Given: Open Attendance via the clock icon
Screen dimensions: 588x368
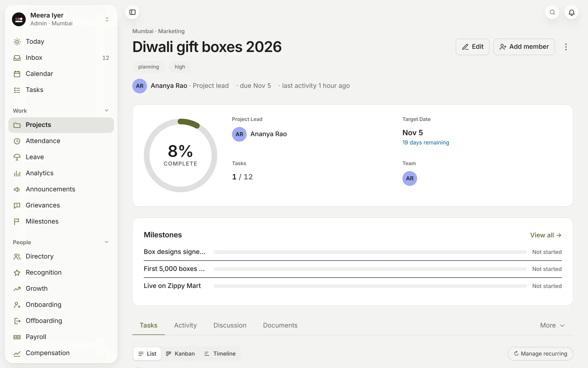Looking at the screenshot, I should 17,141.
